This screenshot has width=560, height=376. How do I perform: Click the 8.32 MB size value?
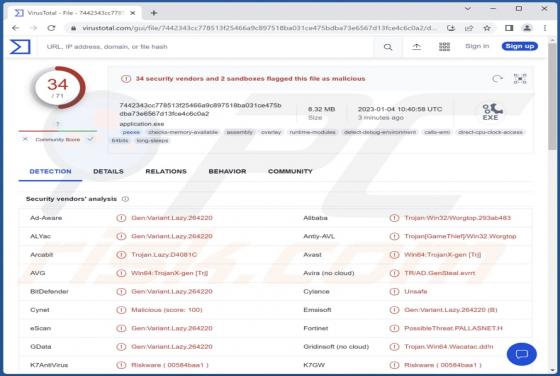(x=321, y=109)
